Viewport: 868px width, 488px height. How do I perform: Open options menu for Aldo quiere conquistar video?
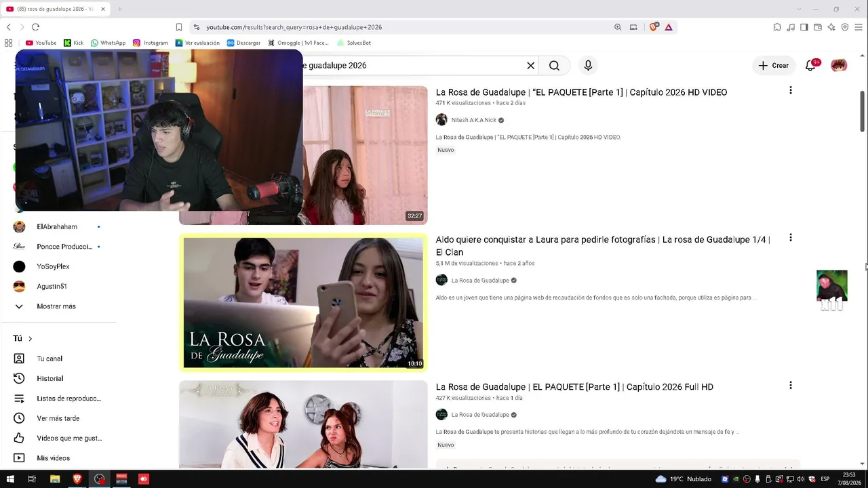click(790, 238)
